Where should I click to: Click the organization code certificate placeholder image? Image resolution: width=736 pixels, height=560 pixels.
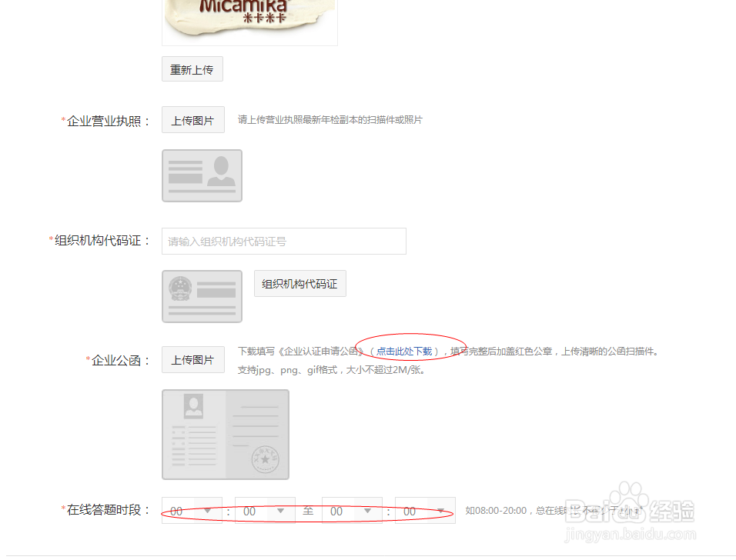point(202,296)
